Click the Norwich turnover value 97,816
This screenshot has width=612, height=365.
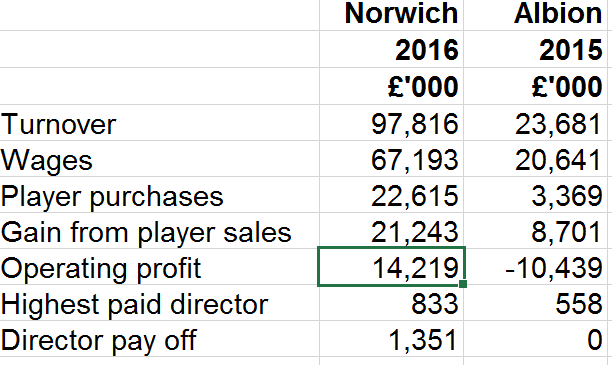coord(391,123)
